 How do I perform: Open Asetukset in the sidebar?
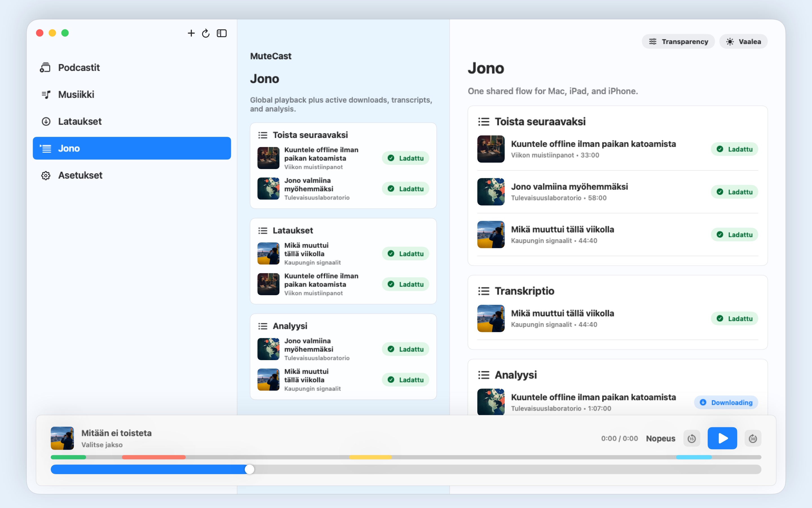click(132, 175)
